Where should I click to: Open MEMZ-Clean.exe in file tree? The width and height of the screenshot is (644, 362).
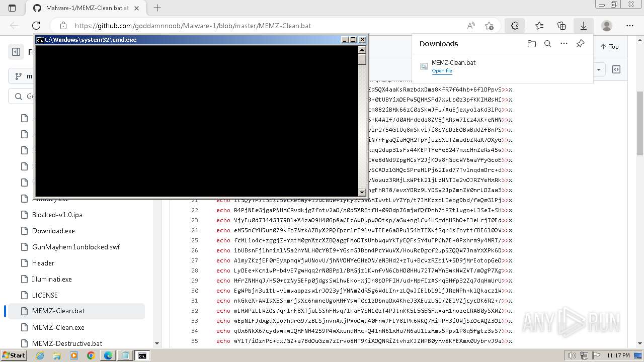click(x=58, y=327)
